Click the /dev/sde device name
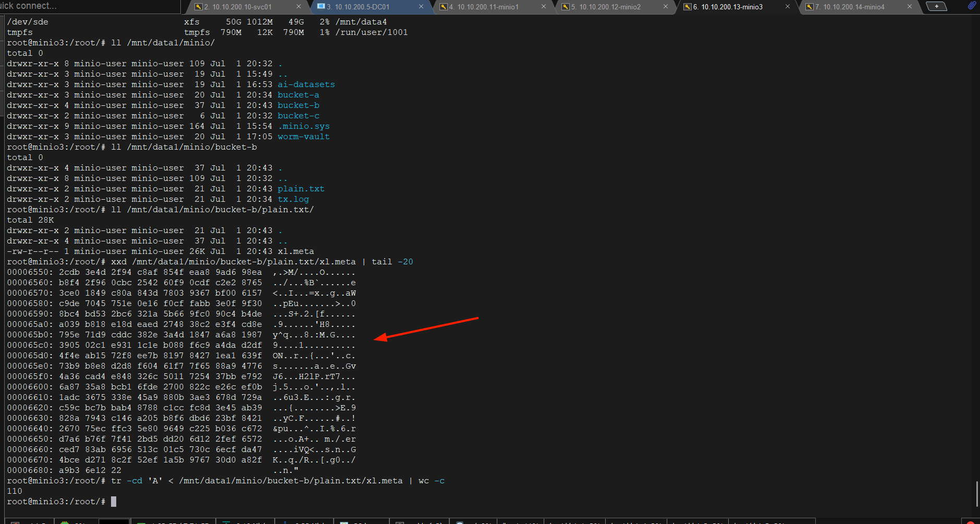 click(27, 22)
